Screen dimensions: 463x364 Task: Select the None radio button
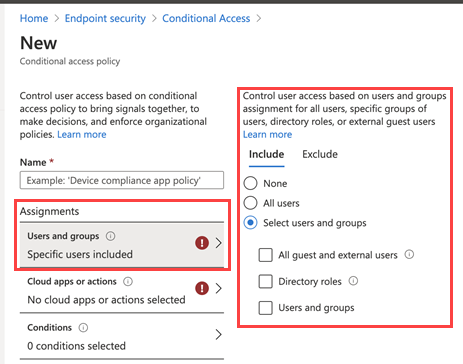tap(250, 183)
